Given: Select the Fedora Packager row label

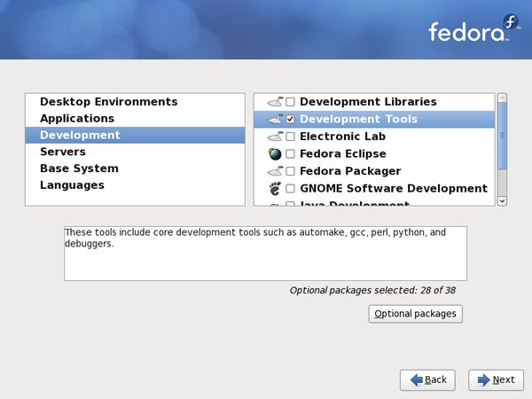Looking at the screenshot, I should [350, 171].
